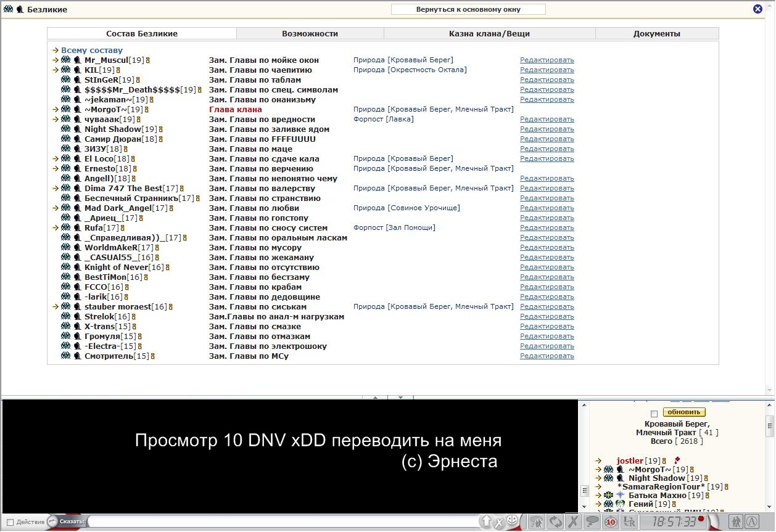776x532 pixels.
Task: Click the arrow icon before Всему составу
Action: (56, 51)
